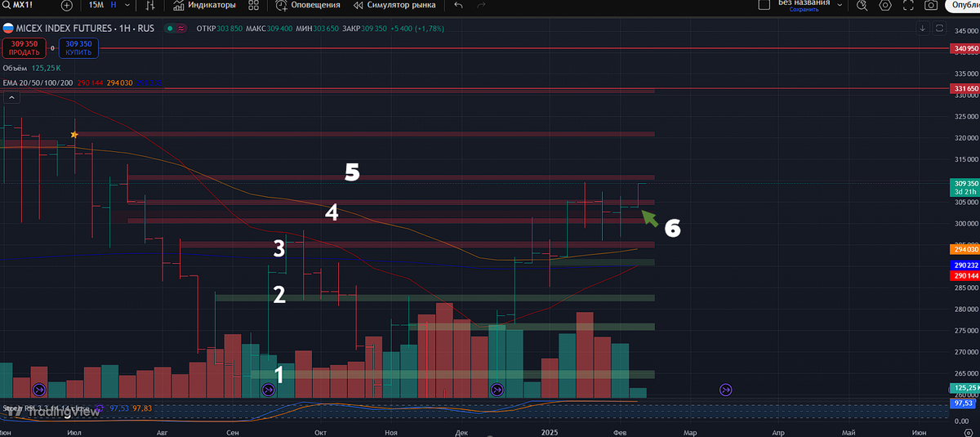Click the red 290 144 EMA price label
The width and height of the screenshot is (980, 437).
click(965, 277)
